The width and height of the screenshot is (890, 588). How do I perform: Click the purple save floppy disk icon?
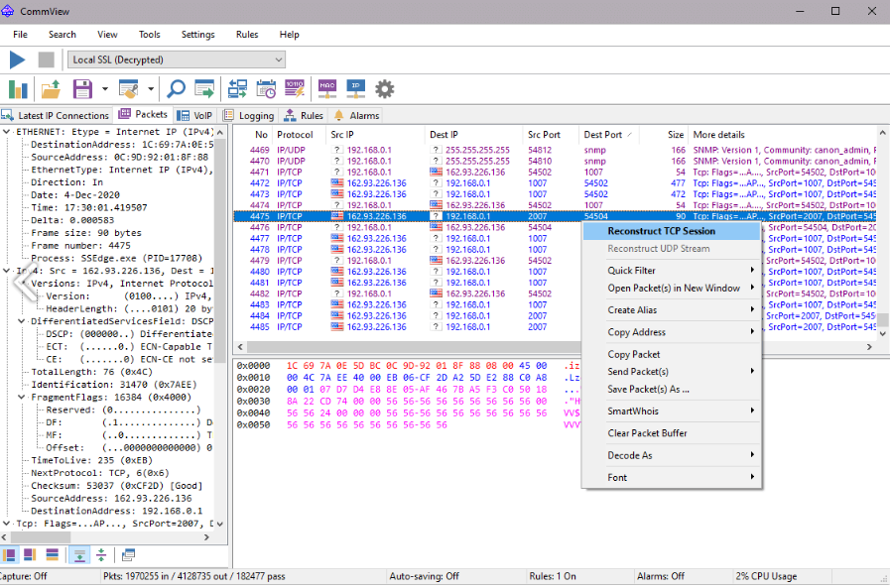pos(82,89)
